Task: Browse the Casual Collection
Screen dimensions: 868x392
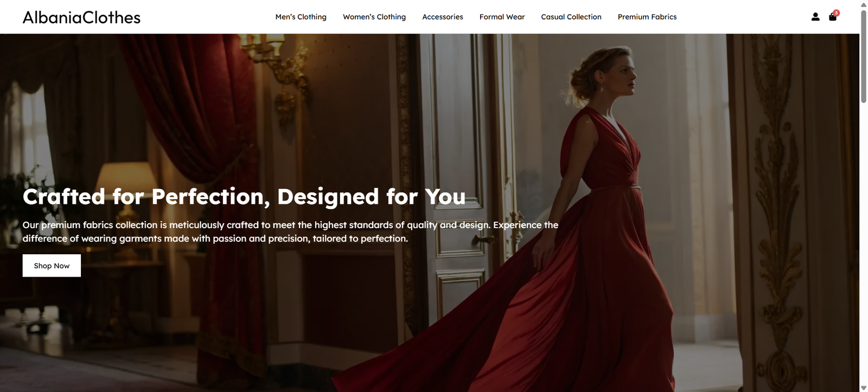Action: [571, 17]
